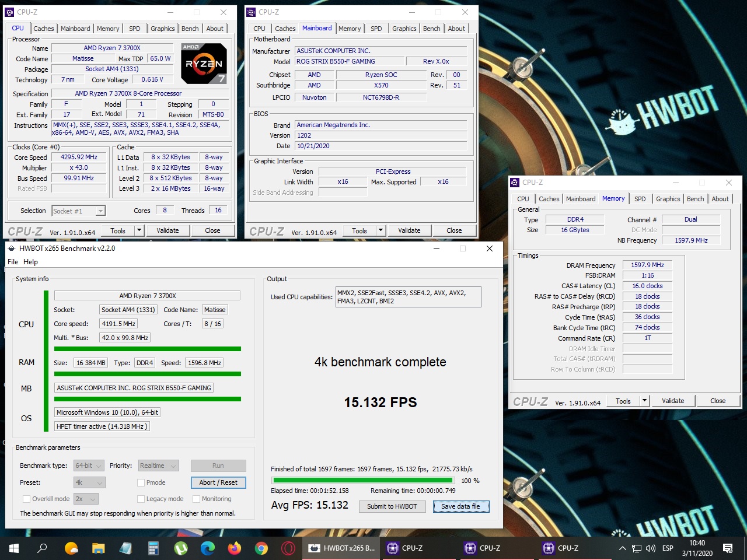Toggle Monitoring checkbox

[x=196, y=499]
